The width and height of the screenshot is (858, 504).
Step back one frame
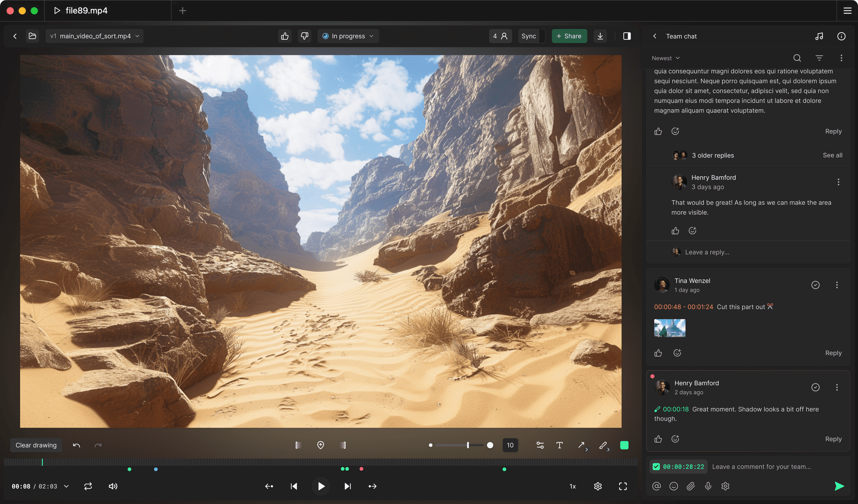click(x=294, y=486)
